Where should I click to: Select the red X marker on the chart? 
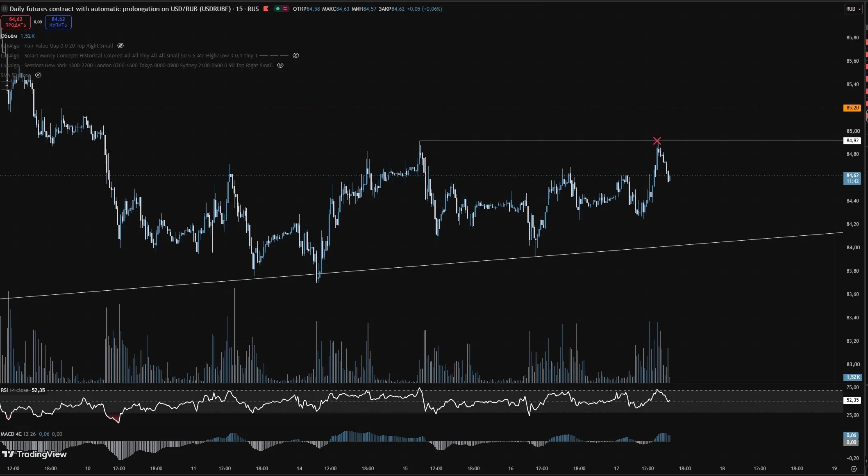tap(657, 141)
